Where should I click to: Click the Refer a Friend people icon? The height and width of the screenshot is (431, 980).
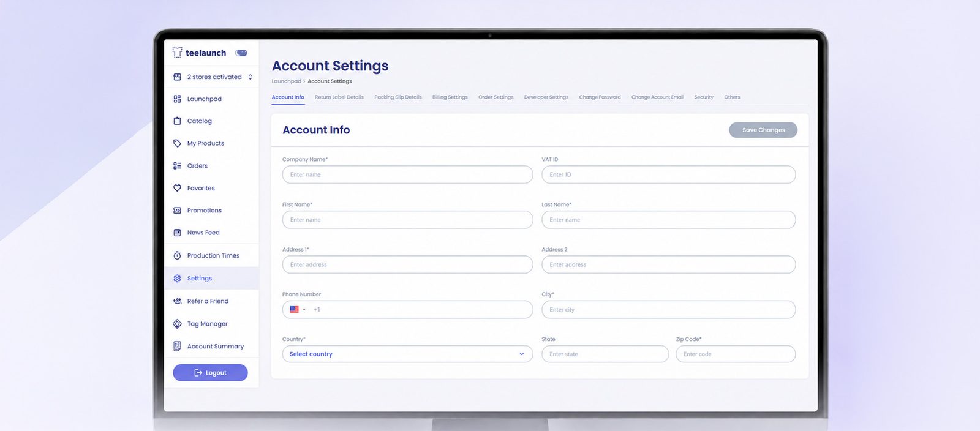[x=177, y=301]
